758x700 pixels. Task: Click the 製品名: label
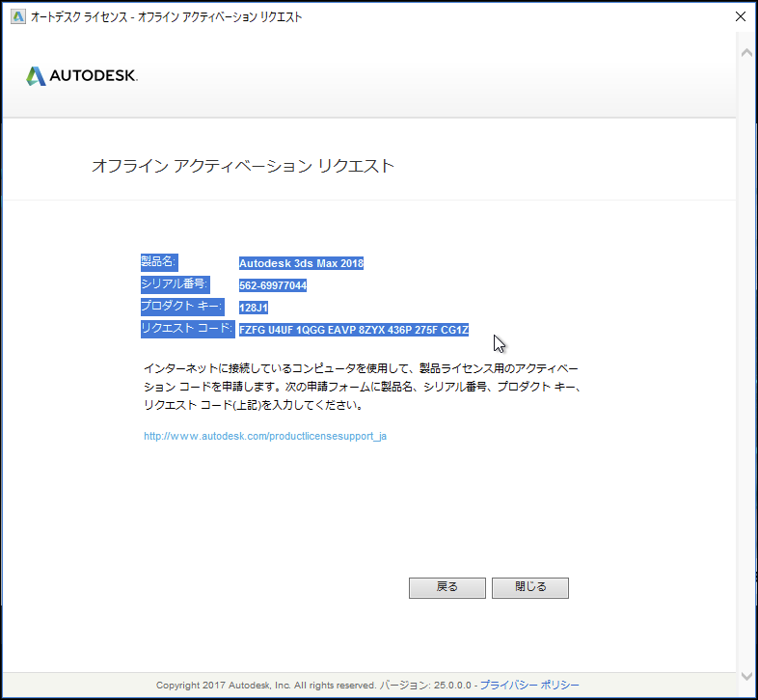(159, 262)
